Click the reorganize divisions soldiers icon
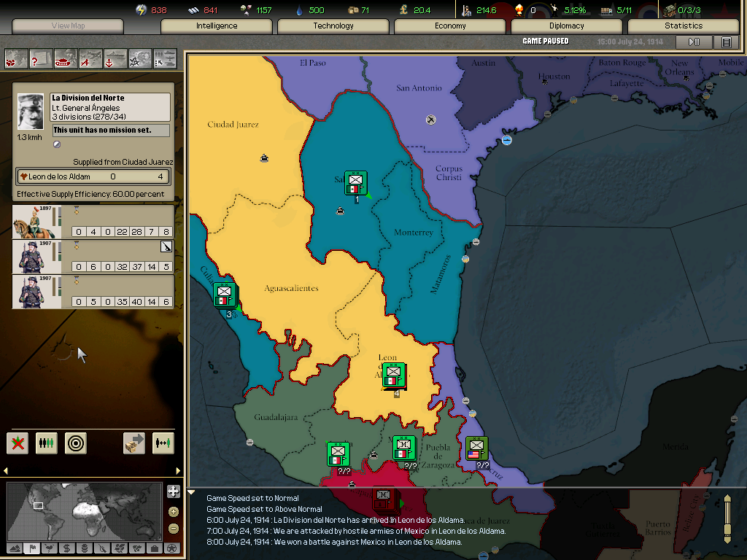This screenshot has width=747, height=560. point(47,443)
